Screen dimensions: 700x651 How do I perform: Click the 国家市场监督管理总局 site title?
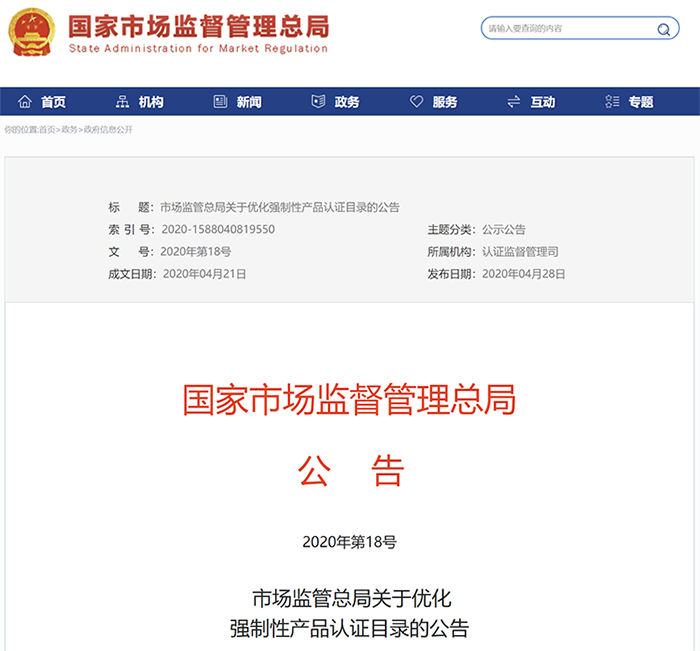(199, 26)
